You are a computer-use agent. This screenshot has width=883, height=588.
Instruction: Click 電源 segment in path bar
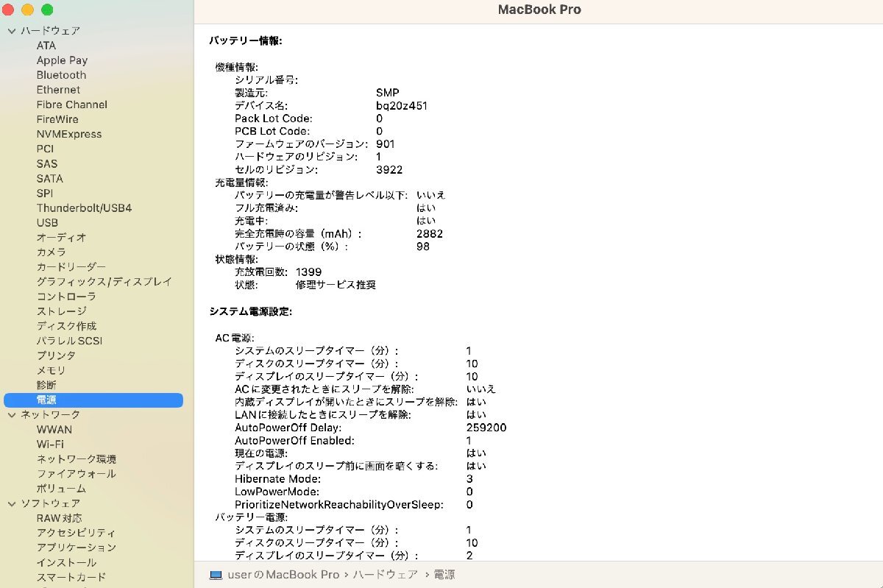(x=444, y=575)
